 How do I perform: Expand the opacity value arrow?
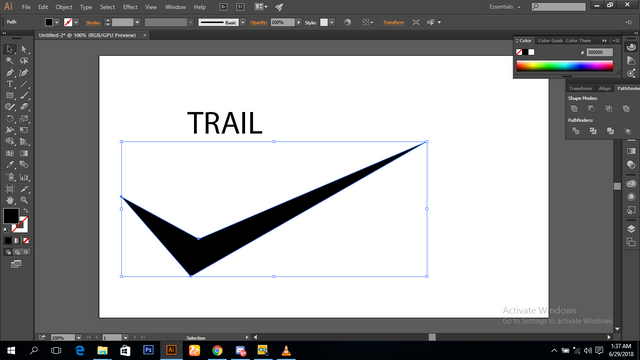click(x=299, y=22)
